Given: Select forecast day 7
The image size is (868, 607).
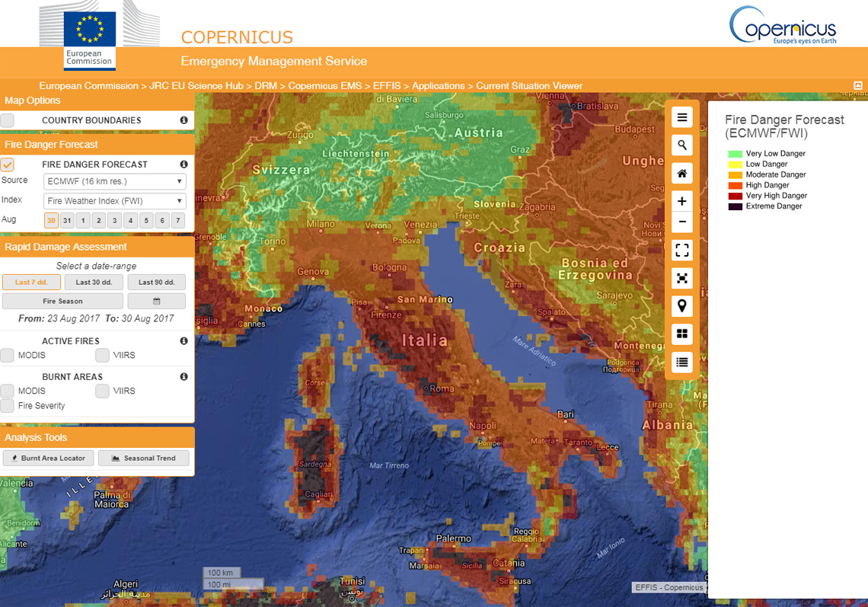Looking at the screenshot, I should pos(177,220).
